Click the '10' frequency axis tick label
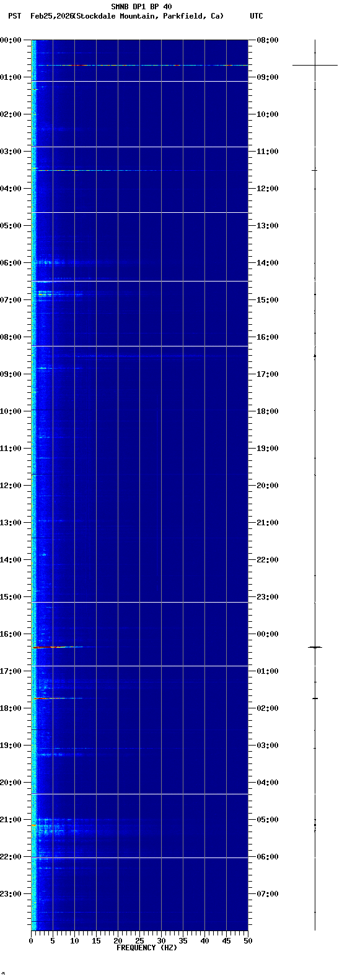342x980 pixels. coord(74,941)
